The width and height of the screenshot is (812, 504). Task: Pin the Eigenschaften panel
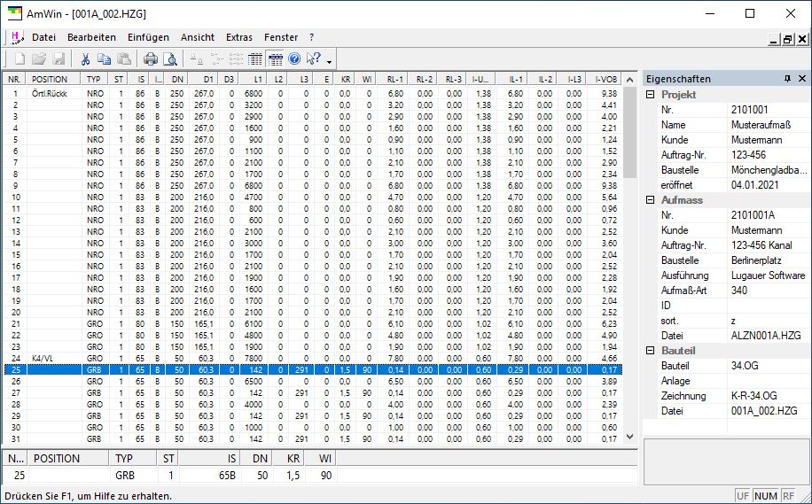tap(788, 79)
